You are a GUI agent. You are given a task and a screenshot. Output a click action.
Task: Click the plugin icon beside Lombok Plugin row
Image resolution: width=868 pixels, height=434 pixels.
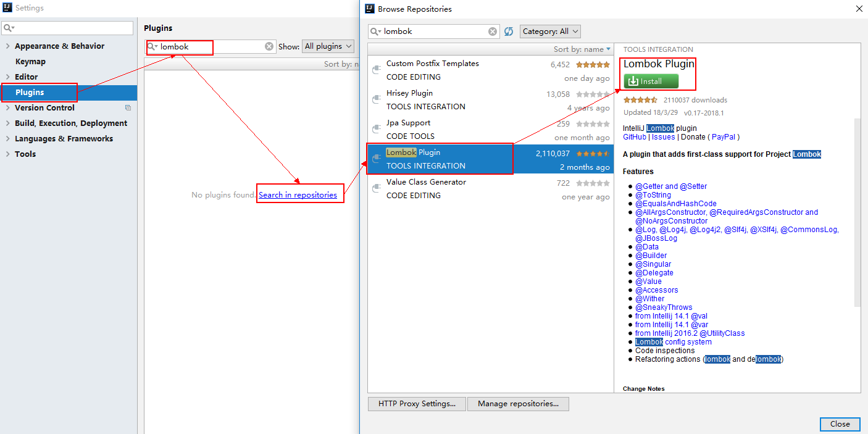click(x=375, y=159)
